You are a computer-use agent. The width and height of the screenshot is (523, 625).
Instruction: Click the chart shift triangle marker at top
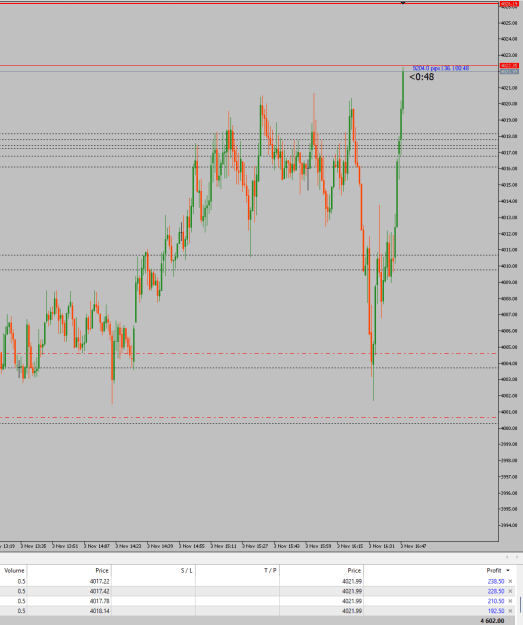(403, 3)
